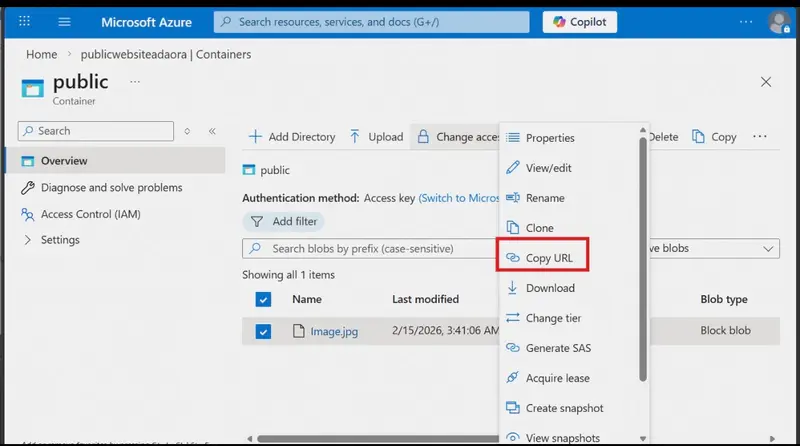Click the up/down arrows beside sidebar Search
Screen dimensions: 800x446
[x=187, y=131]
